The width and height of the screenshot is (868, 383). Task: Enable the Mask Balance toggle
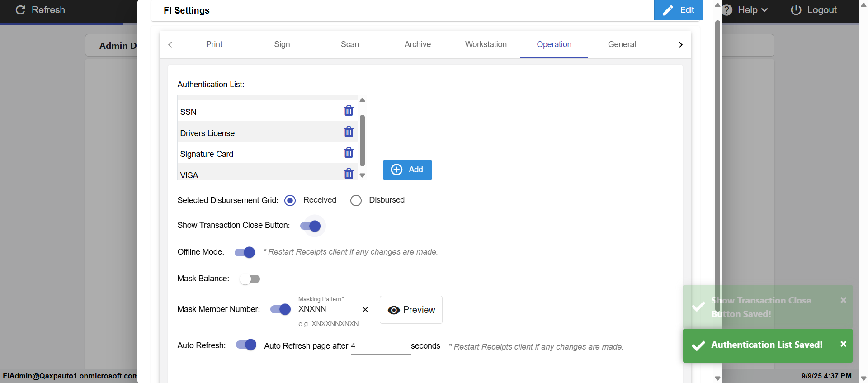(x=250, y=279)
